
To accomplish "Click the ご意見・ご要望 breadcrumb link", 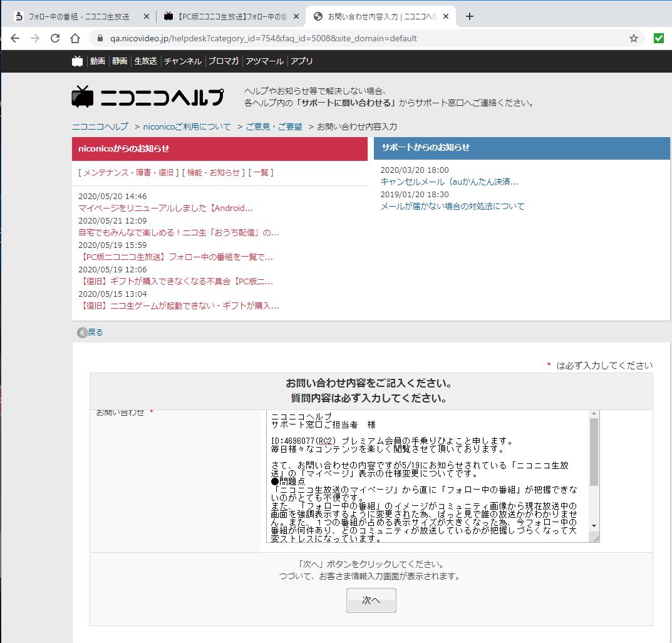I will (274, 127).
